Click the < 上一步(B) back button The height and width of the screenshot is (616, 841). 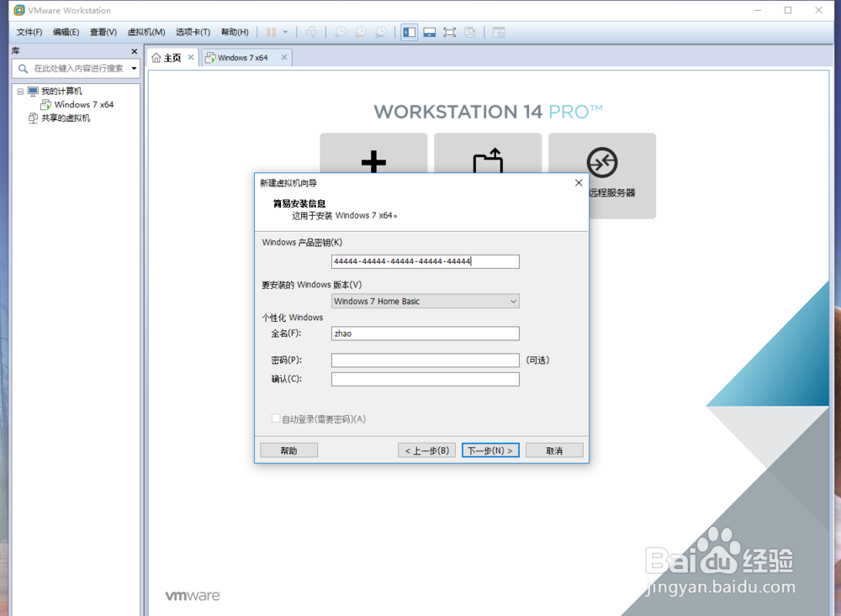(427, 450)
